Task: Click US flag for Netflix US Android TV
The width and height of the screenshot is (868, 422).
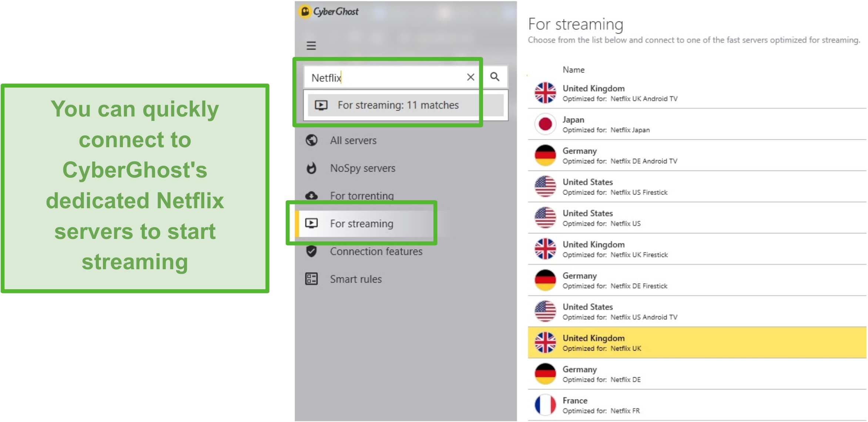Action: (545, 311)
